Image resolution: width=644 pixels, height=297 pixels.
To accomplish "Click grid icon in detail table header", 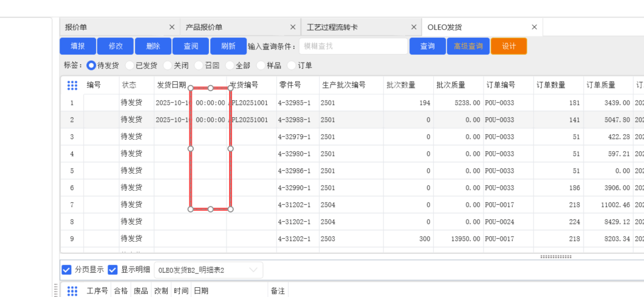I will click(72, 291).
